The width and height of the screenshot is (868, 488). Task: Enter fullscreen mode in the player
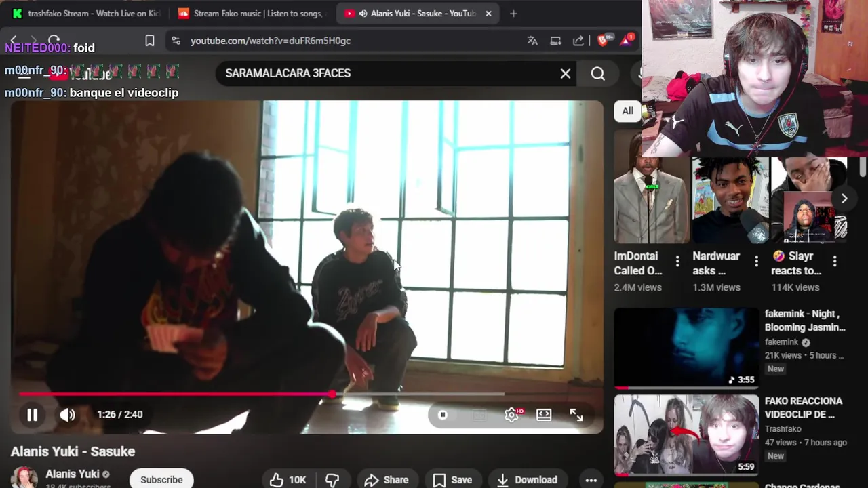(576, 415)
